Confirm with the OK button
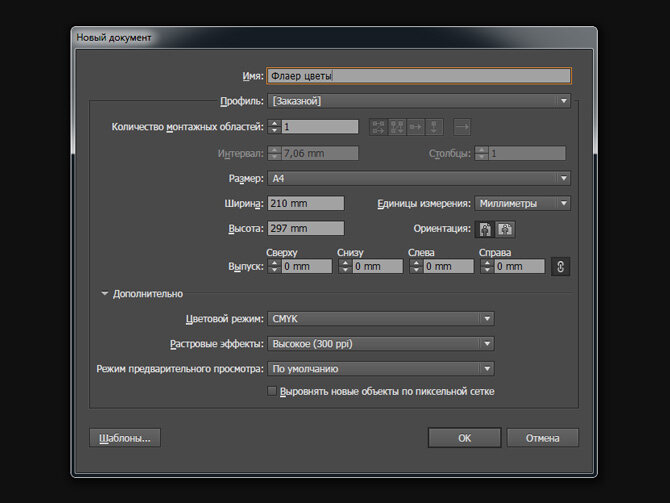This screenshot has width=670, height=503. (x=464, y=438)
